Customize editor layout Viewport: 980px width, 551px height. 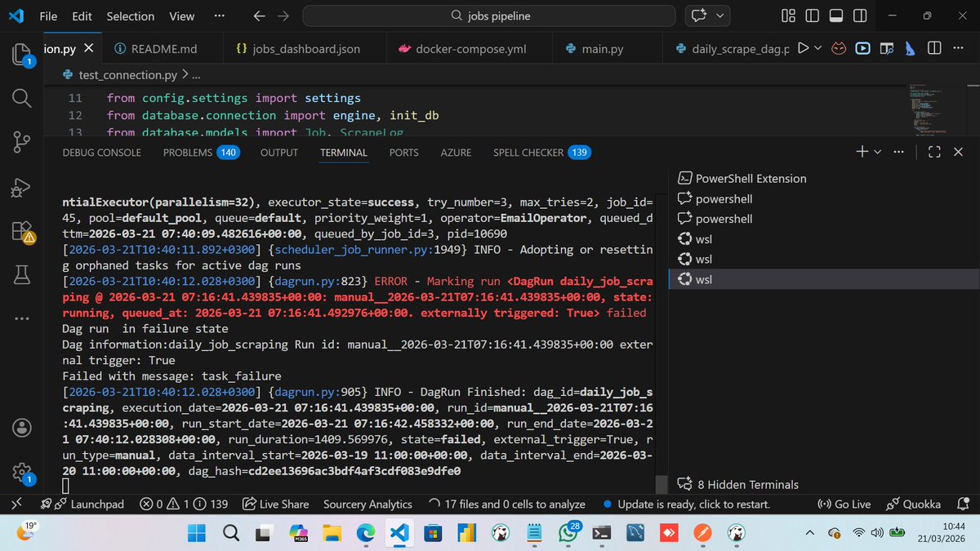[788, 16]
